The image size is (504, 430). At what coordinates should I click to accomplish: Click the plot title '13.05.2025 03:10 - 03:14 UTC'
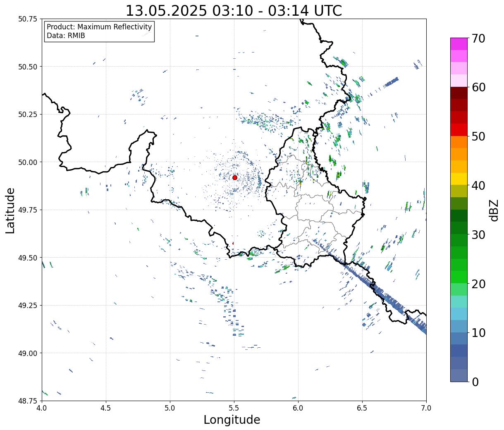234,10
